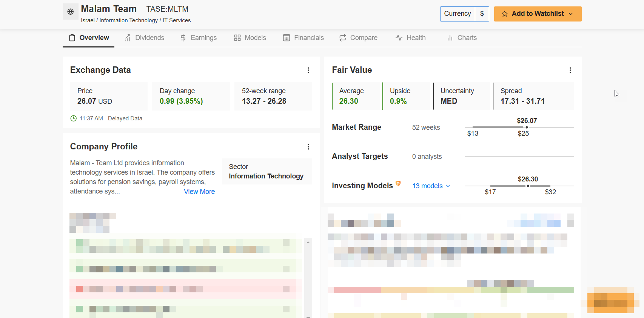Click the Israel breadcrumb link
This screenshot has height=318, width=644.
tap(88, 20)
